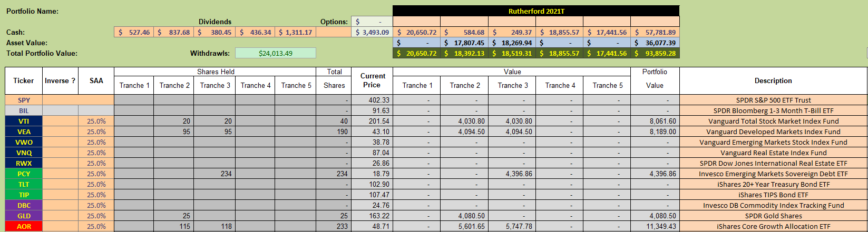Click the BIL ticker cell
This screenshot has height=232, width=868.
24,110
